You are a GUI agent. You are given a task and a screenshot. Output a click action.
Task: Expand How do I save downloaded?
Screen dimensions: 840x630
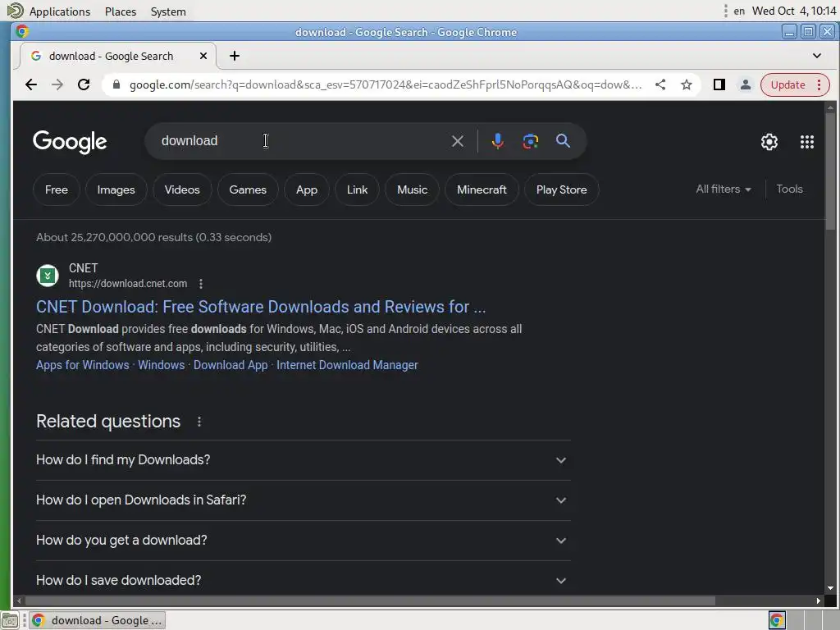tap(304, 580)
